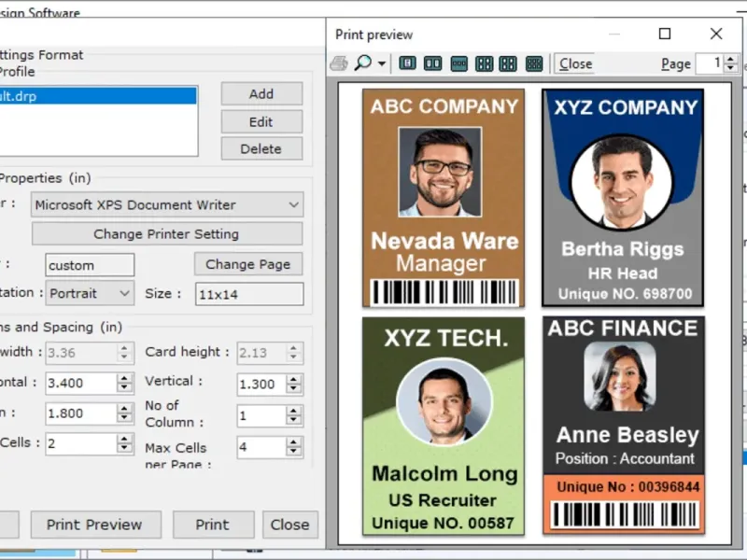The height and width of the screenshot is (560, 747).
Task: Open the Microsoft XPS Document Writer dropdown
Action: tap(167, 204)
